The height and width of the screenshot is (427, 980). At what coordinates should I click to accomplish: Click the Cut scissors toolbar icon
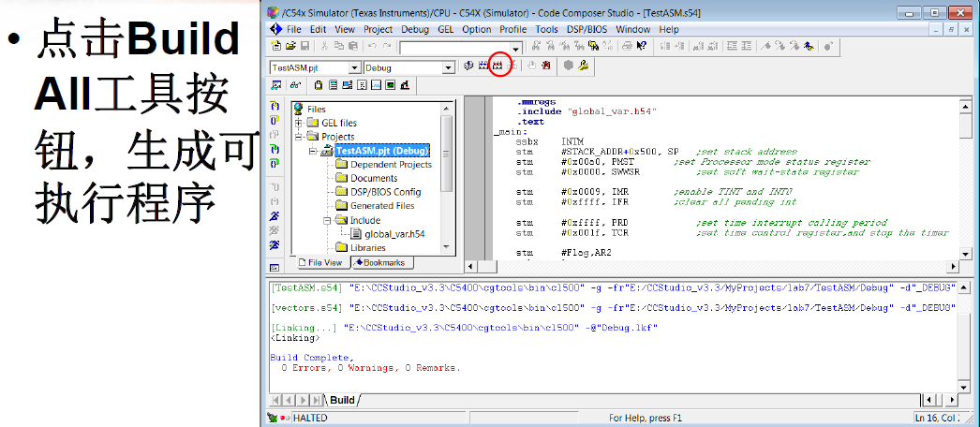click(x=324, y=46)
